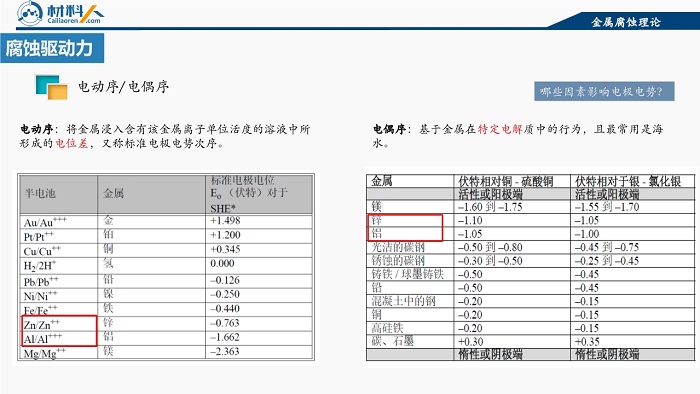
Task: Click the 材料人 Cailiaoren.com logo
Action: [60, 13]
